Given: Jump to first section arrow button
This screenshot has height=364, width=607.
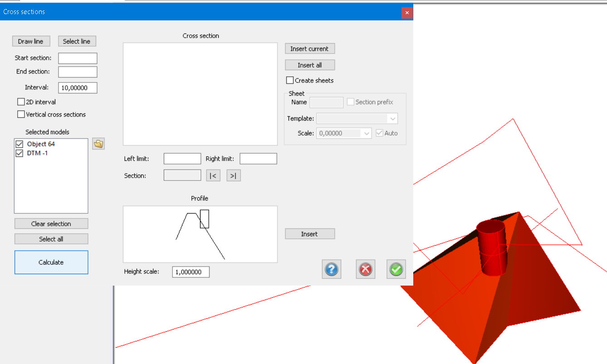Looking at the screenshot, I should coord(213,175).
